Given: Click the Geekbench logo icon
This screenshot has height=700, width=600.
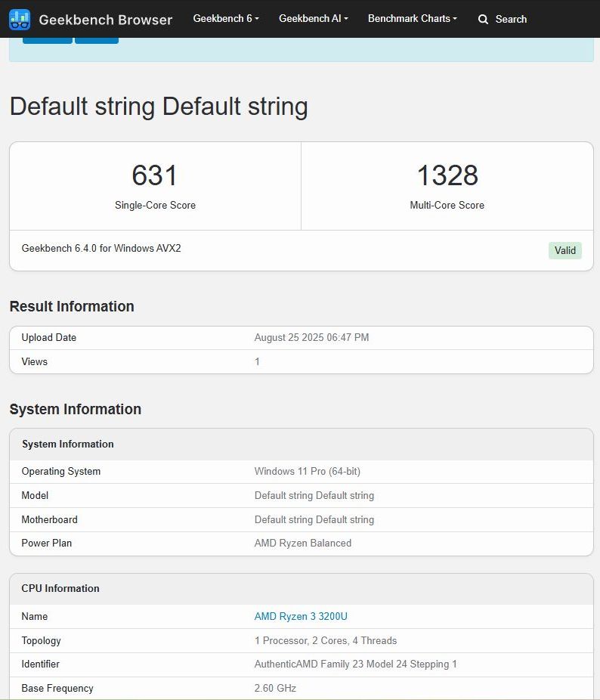Looking at the screenshot, I should tap(20, 19).
